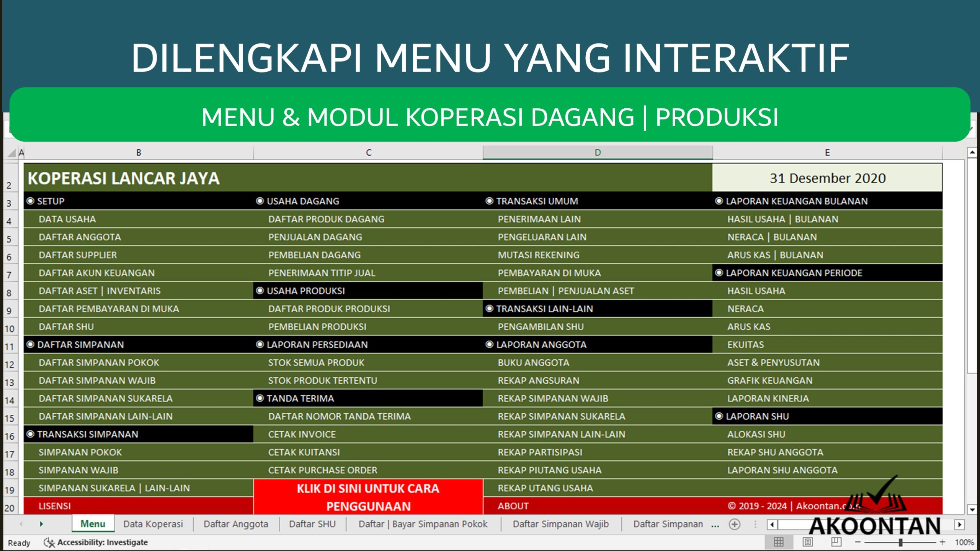Select the SETUP radio button
This screenshot has height=551, width=980.
pyautogui.click(x=30, y=201)
